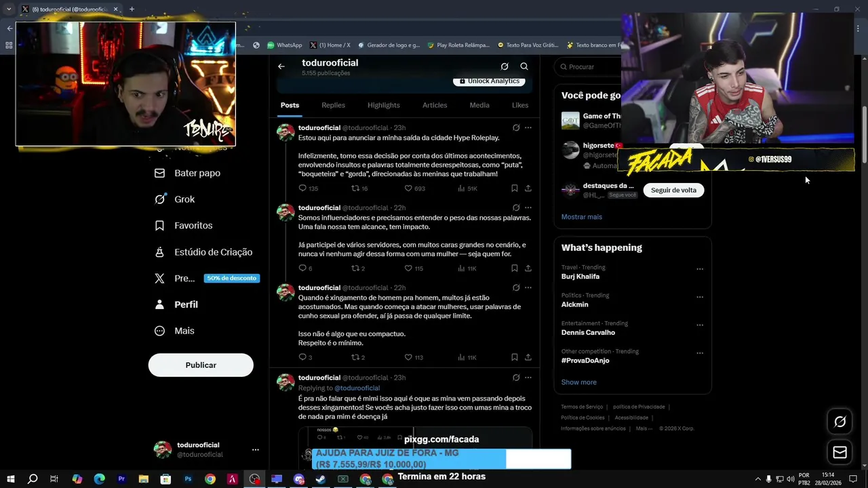Click the Procurar search field
The height and width of the screenshot is (488, 868).
589,66
